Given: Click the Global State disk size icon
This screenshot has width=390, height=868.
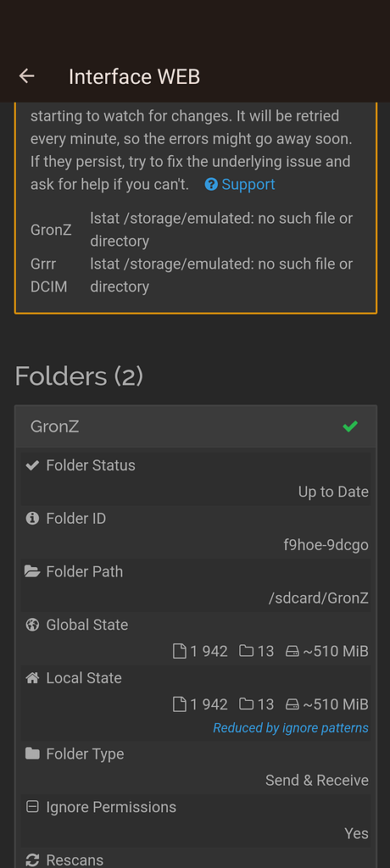Looking at the screenshot, I should 292,652.
